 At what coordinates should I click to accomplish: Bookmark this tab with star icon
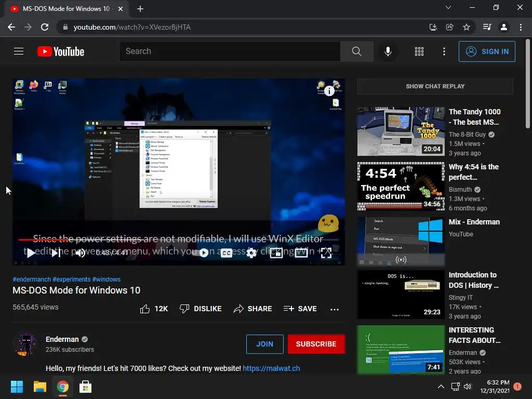467,27
